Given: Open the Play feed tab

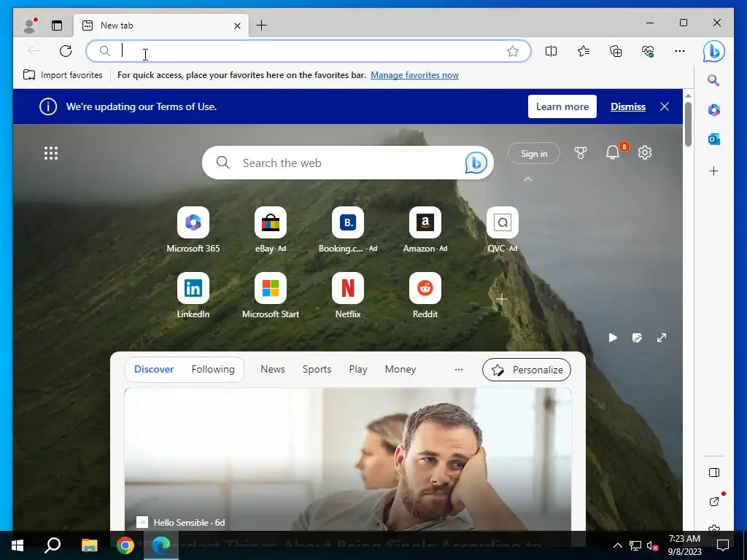Looking at the screenshot, I should tap(357, 369).
